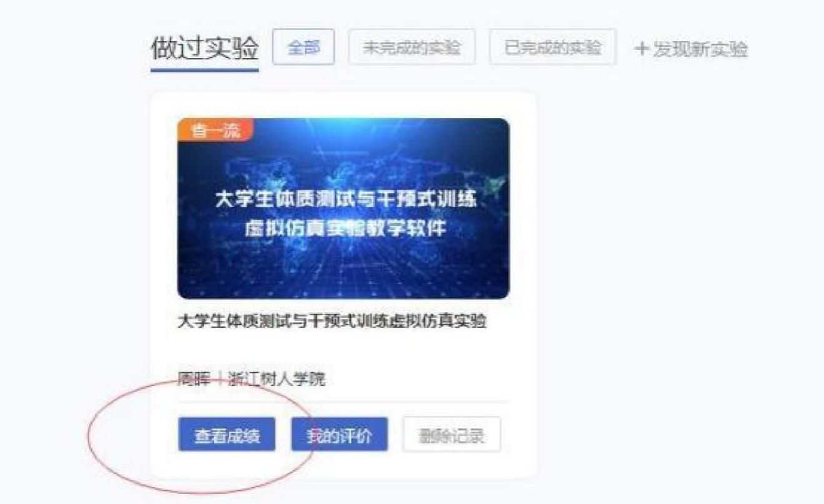Filter by 已完成的实验
This screenshot has width=824, height=504.
[x=553, y=47]
